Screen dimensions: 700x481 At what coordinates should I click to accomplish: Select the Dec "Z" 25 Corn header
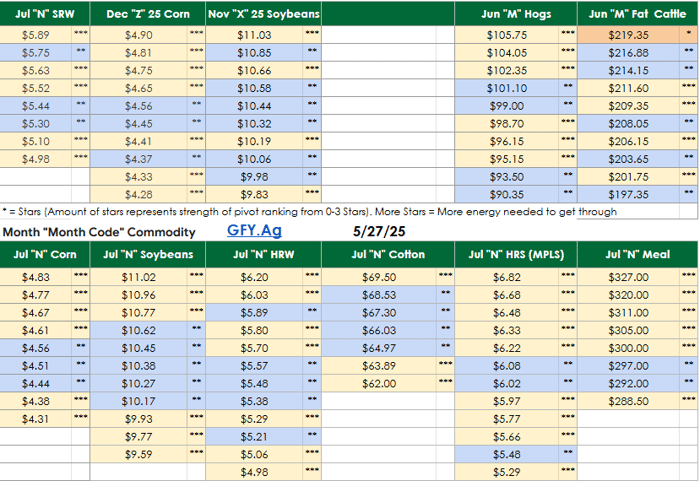[148, 14]
